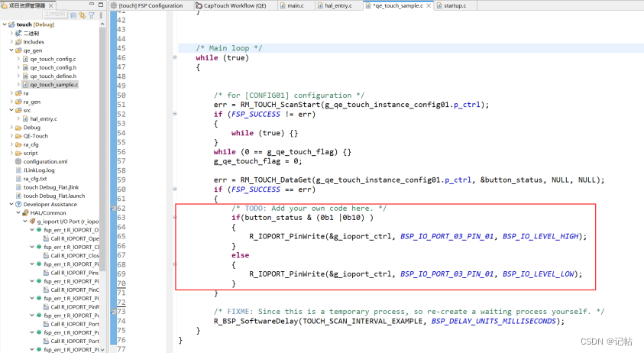This screenshot has height=353, width=644.
Task: Click the QE-Touch folder icon
Action: pyautogui.click(x=18, y=135)
